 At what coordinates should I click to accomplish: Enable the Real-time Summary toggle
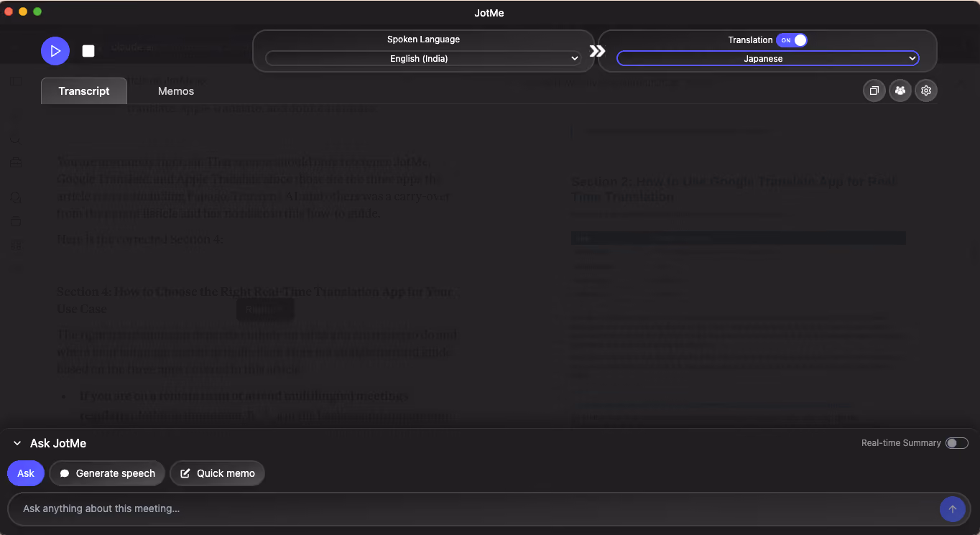point(957,443)
